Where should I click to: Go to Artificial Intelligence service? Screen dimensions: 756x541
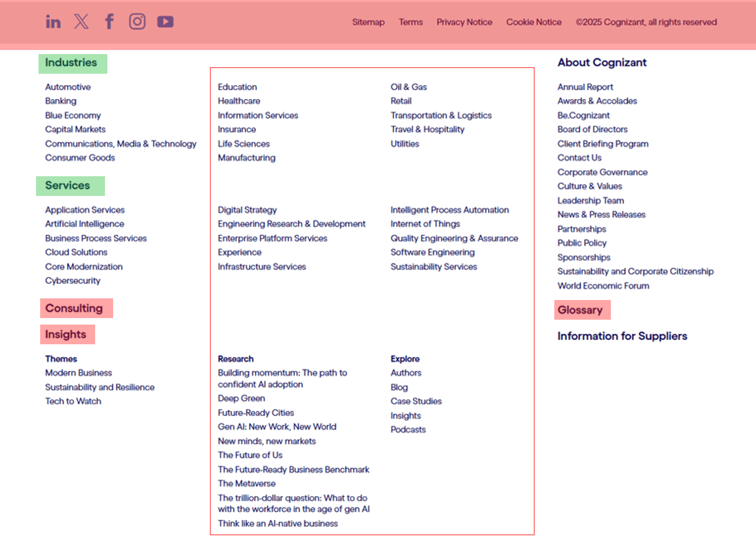tap(84, 224)
